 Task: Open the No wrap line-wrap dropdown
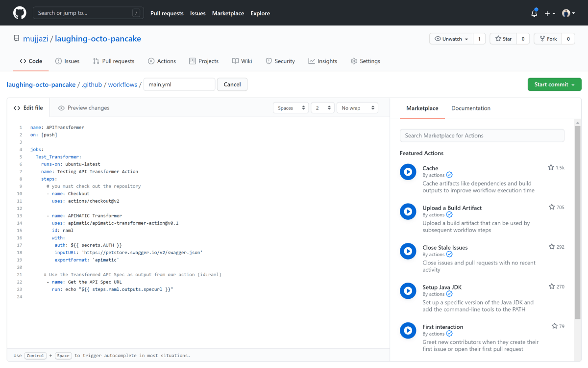click(x=357, y=107)
